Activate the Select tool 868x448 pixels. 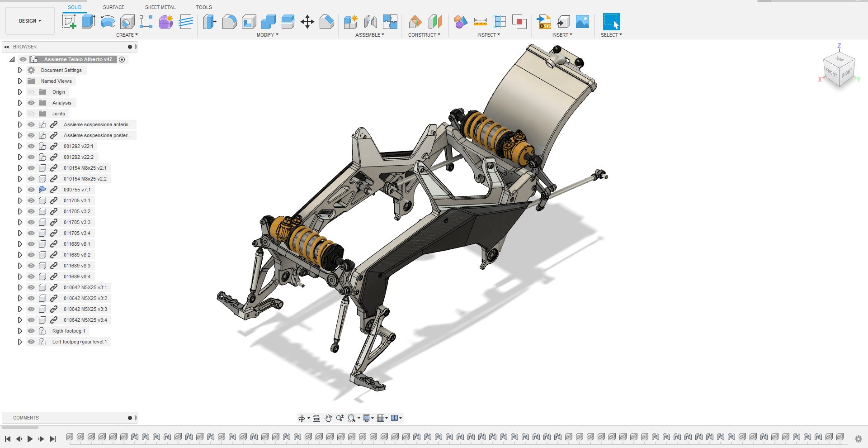[611, 21]
